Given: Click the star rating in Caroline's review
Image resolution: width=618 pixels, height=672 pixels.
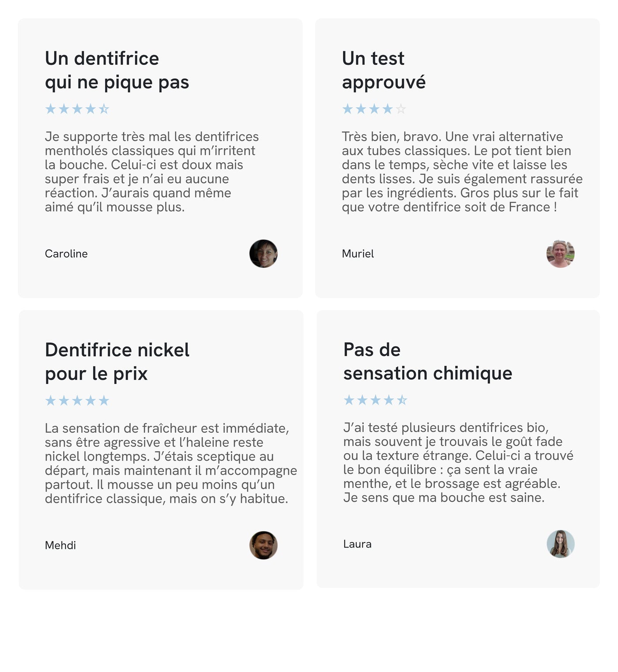Looking at the screenshot, I should pyautogui.click(x=77, y=109).
